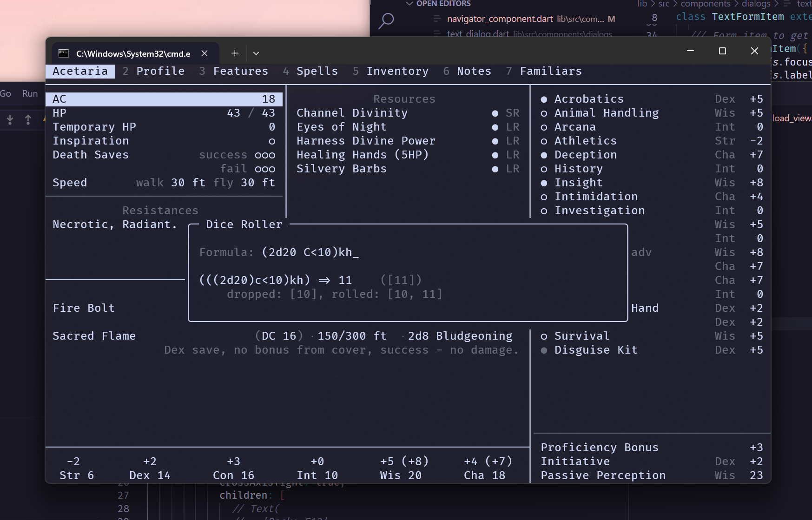Image resolution: width=812 pixels, height=520 pixels.
Task: Switch to the Spells tab
Action: coord(317,71)
